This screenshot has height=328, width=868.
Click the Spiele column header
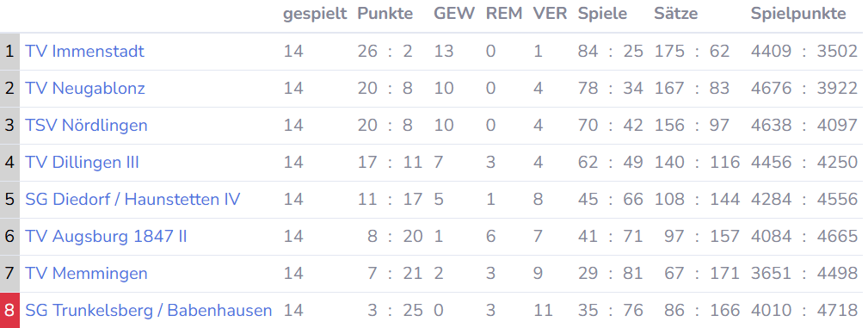(x=602, y=15)
